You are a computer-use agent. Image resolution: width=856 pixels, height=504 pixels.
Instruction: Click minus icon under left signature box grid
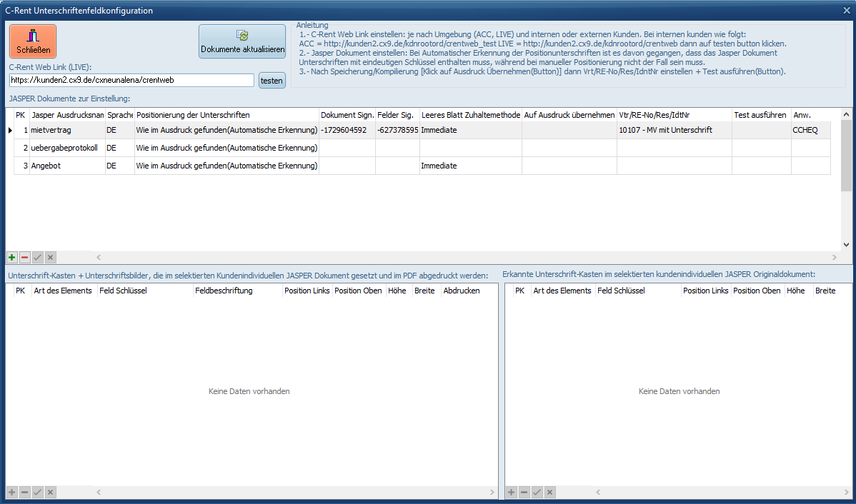[x=24, y=492]
